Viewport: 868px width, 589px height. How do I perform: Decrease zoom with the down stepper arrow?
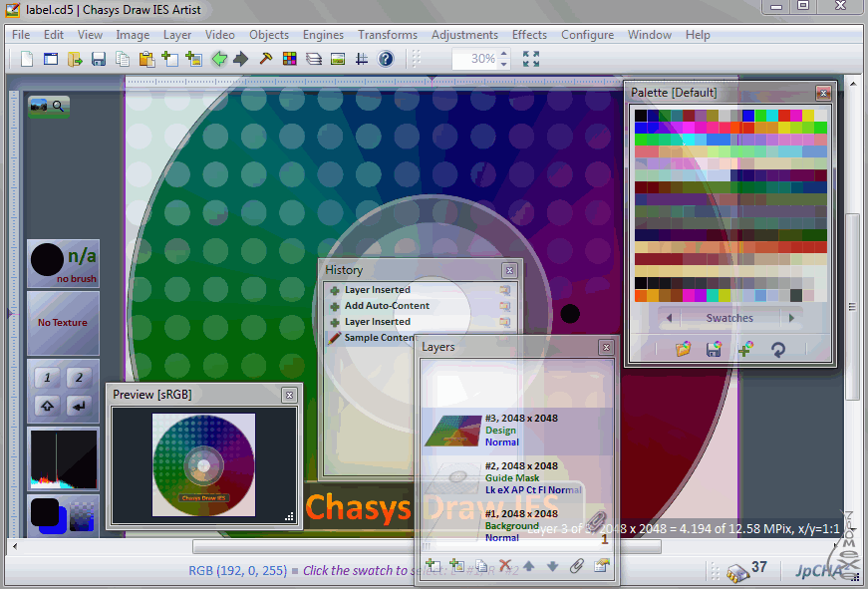503,64
